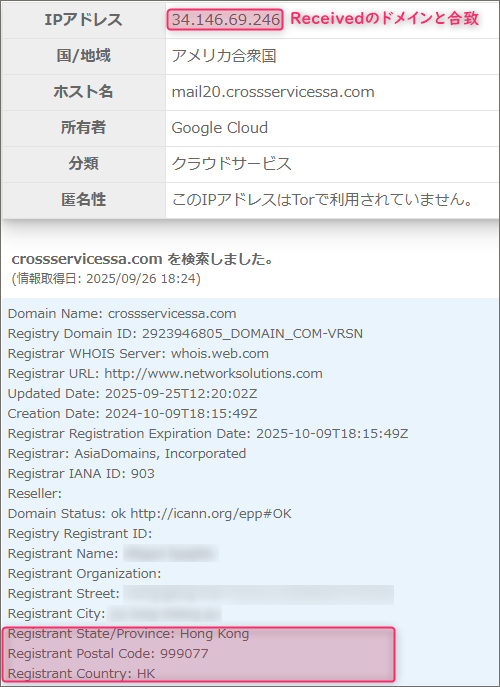
Task: Click the 分類 row header
Action: (83, 164)
